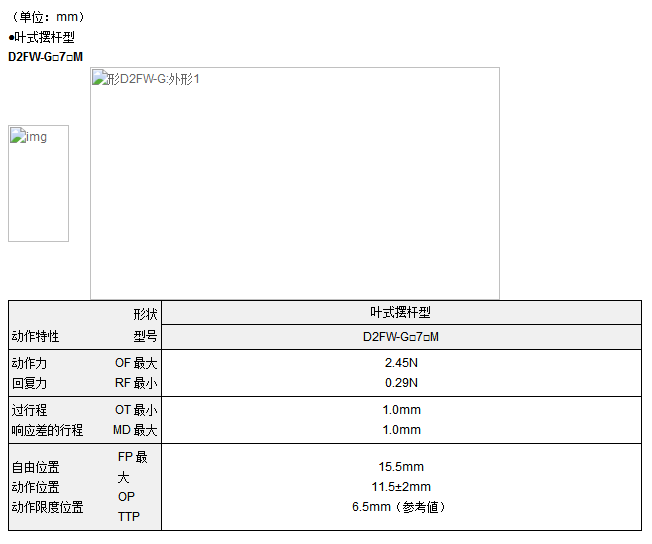Select the 动作限度位置 row label
652x544 pixels.
(x=47, y=507)
